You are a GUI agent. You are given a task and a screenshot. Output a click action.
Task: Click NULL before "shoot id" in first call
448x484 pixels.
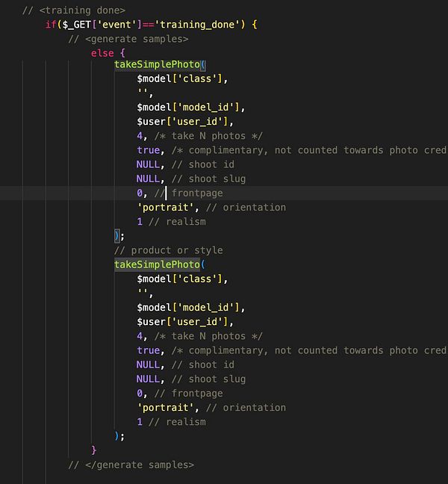[x=148, y=164]
